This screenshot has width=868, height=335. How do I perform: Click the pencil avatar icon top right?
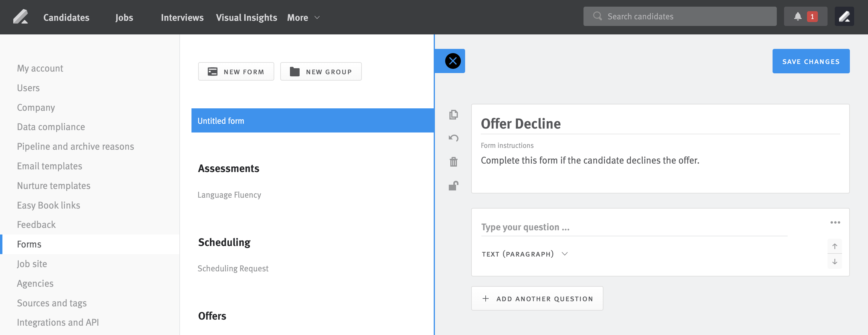(x=844, y=16)
